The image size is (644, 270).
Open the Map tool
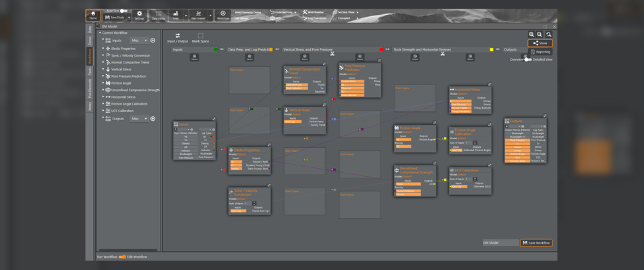pos(176,15)
